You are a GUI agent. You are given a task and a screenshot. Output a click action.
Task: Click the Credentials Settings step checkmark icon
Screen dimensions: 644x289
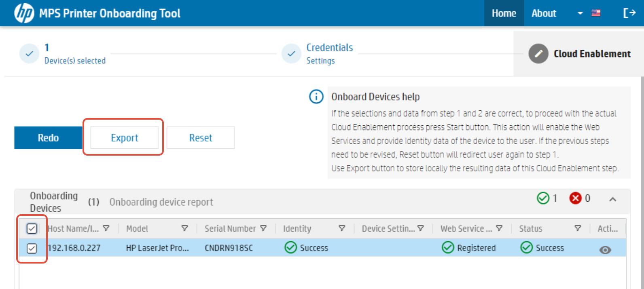pos(291,54)
